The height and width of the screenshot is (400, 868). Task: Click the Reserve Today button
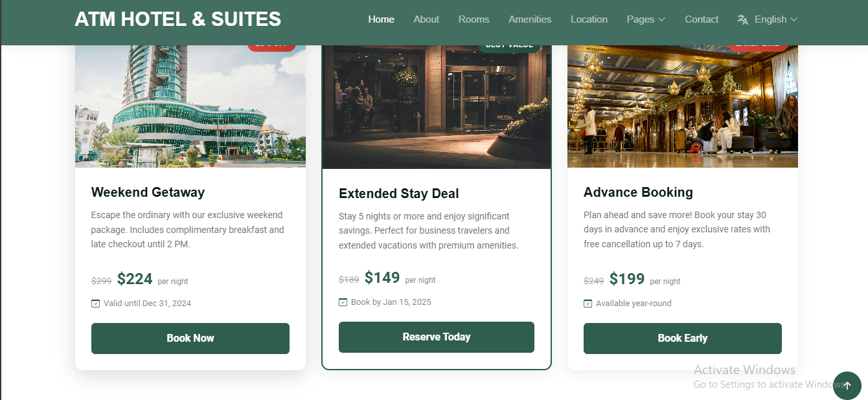(437, 337)
